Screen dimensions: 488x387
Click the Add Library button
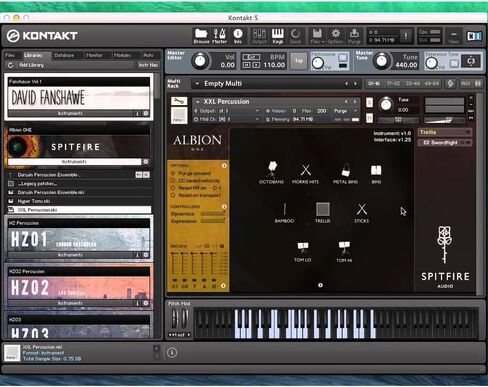point(32,65)
